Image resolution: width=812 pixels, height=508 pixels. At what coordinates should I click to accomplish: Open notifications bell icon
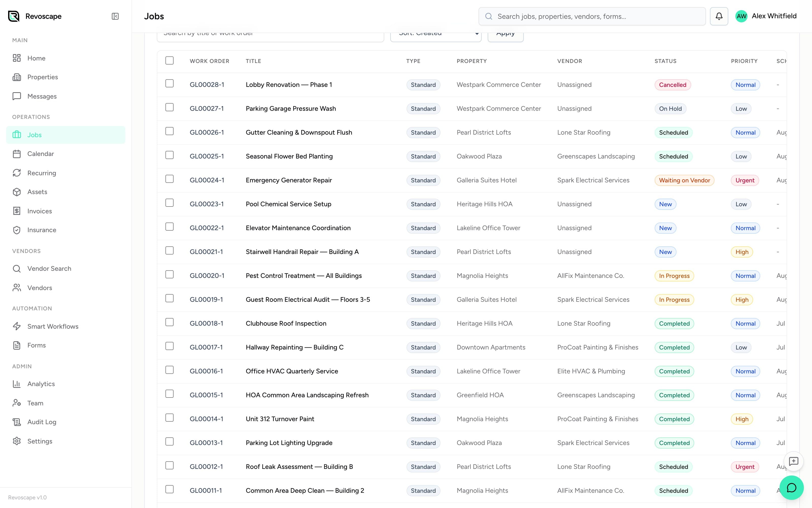coord(719,16)
